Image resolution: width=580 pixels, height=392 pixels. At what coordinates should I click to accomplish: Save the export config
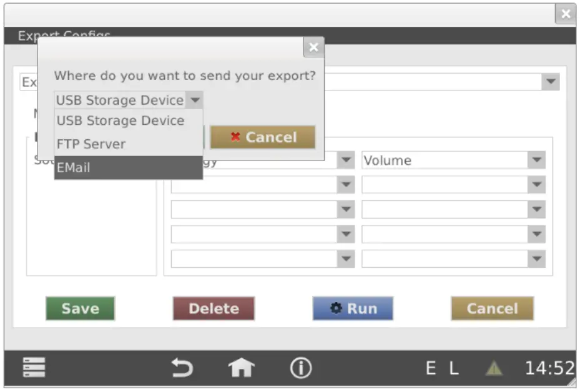click(81, 308)
